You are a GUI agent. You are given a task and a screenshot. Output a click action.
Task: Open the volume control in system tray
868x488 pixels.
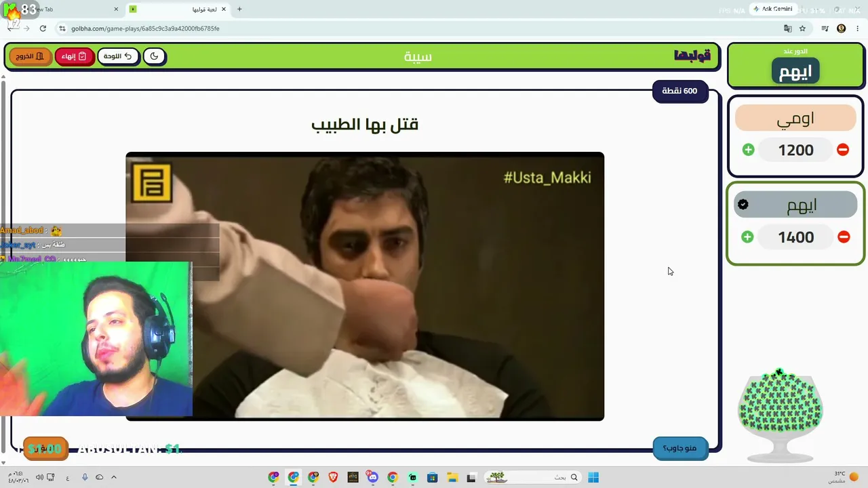coord(39,477)
